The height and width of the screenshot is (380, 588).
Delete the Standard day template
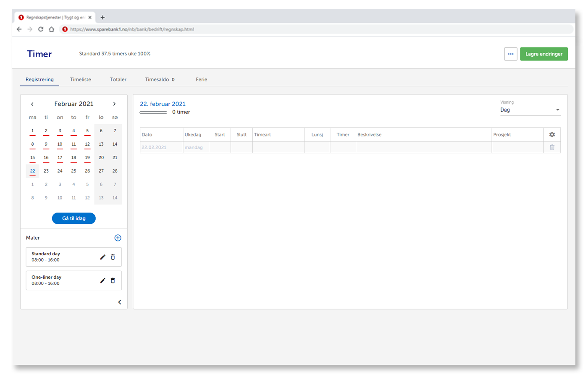click(113, 257)
